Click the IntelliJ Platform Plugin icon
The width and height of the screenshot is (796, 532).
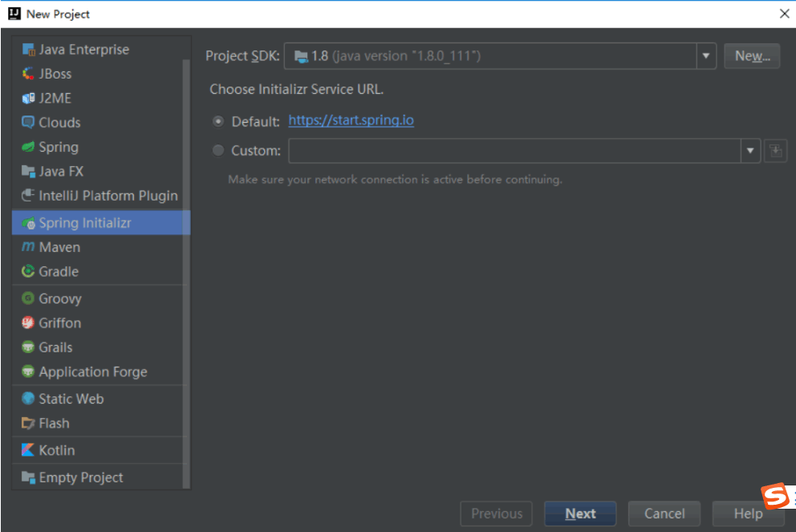pyautogui.click(x=28, y=196)
